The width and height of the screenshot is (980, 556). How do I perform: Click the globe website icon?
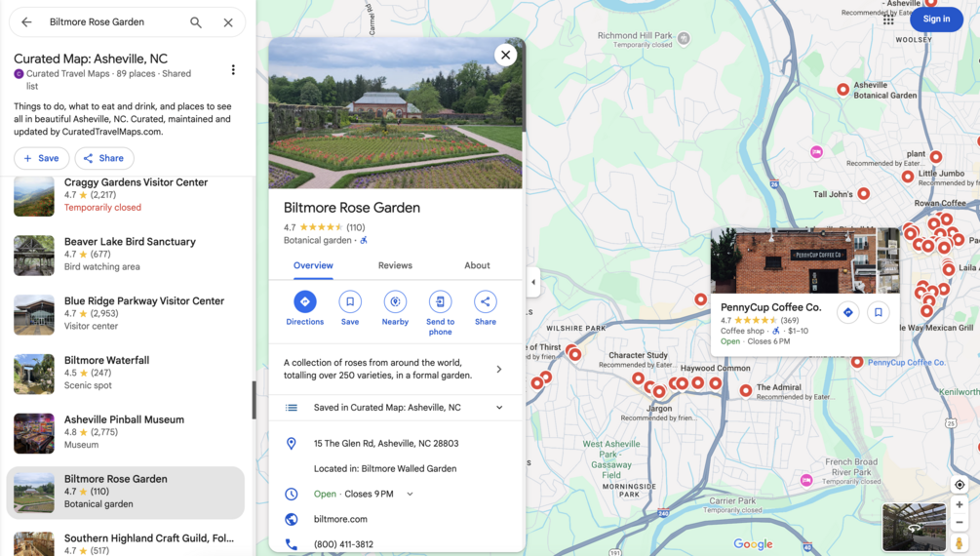(292, 519)
